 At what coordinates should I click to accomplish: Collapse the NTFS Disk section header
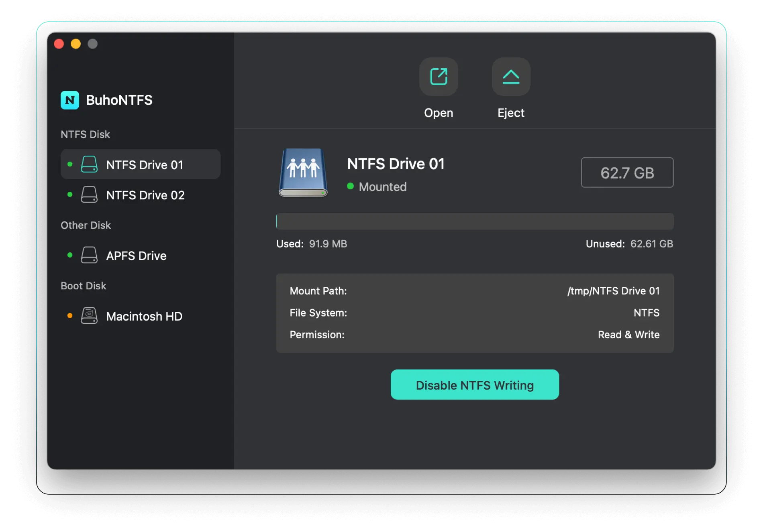(85, 134)
